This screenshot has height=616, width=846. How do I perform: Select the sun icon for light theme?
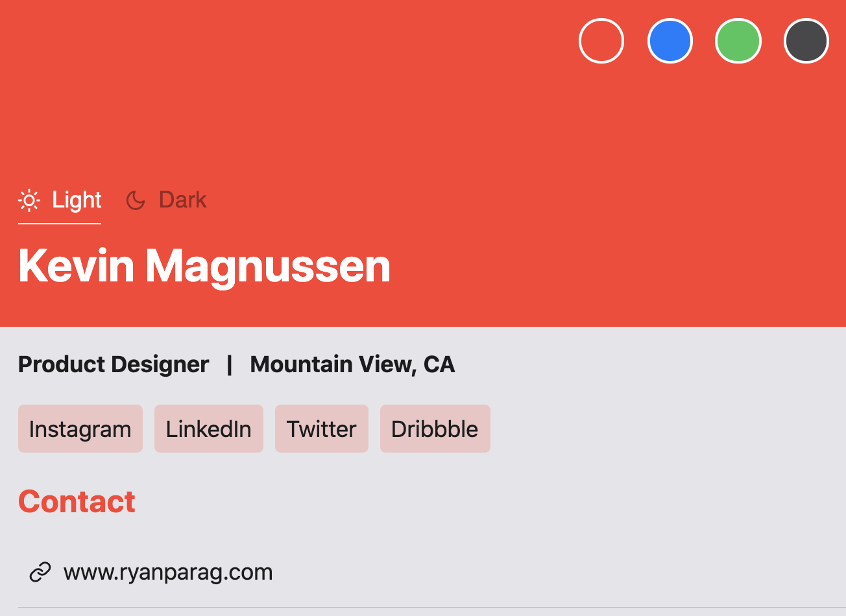tap(29, 200)
